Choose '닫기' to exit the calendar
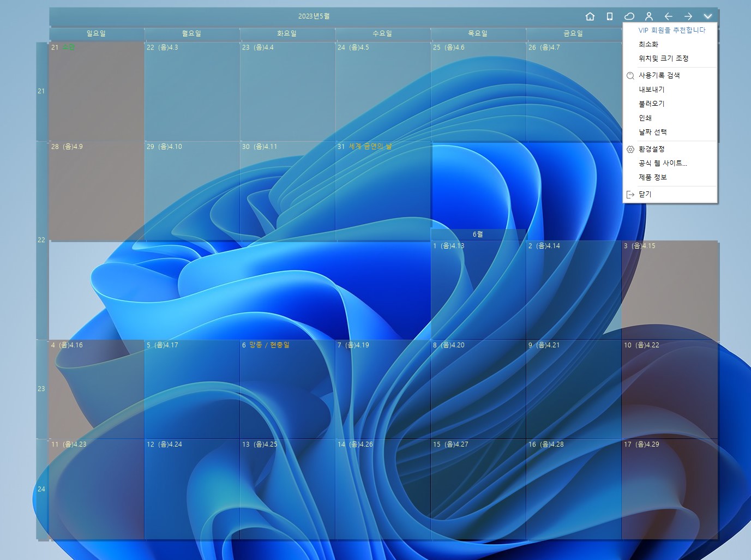This screenshot has height=560, width=751. point(670,194)
